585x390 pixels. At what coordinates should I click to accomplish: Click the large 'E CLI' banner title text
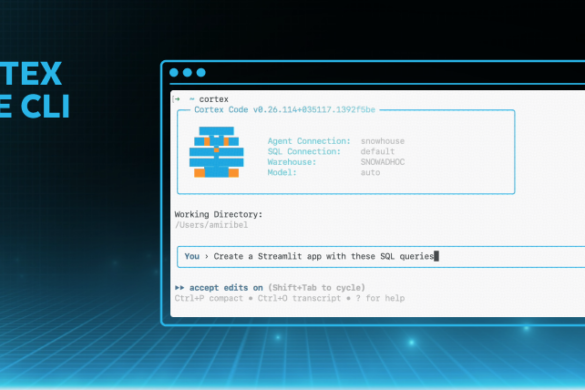click(x=35, y=106)
